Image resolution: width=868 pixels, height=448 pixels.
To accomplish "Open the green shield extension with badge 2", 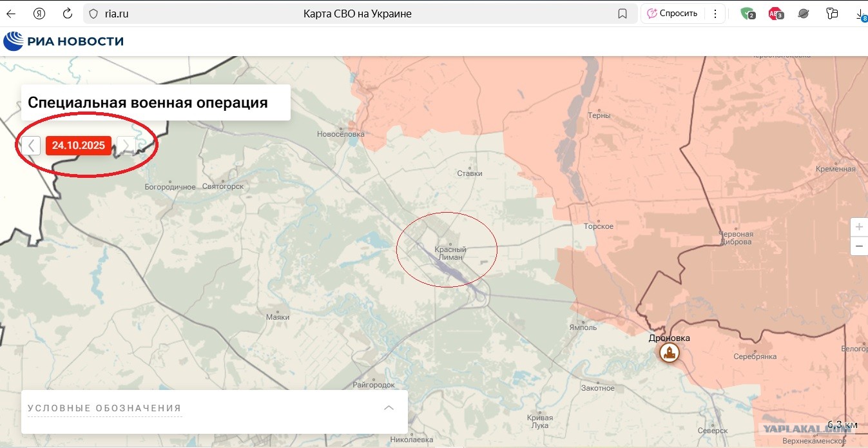I will point(748,14).
